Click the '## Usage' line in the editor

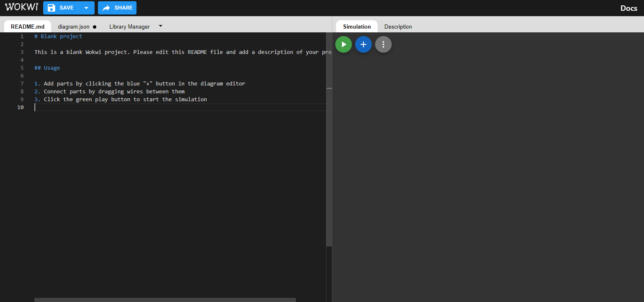47,68
